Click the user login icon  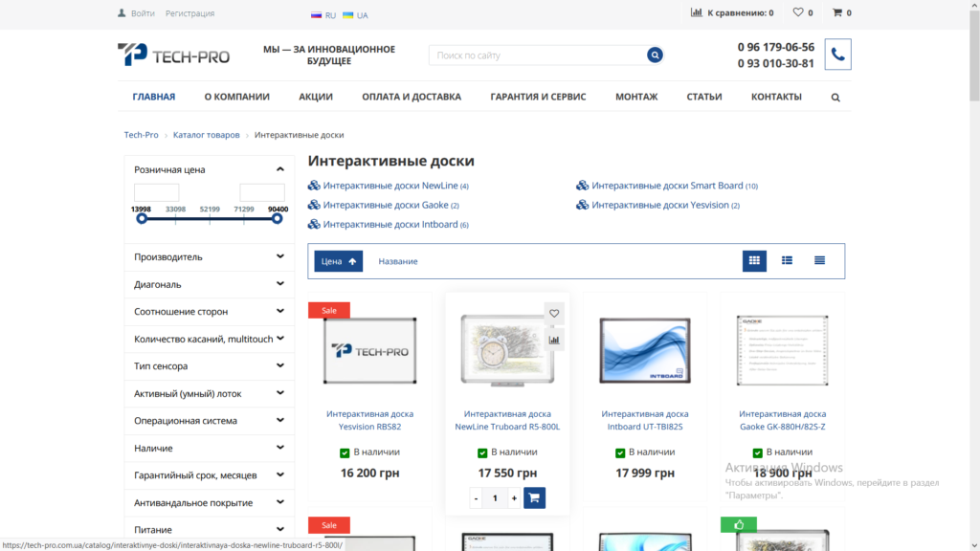pos(122,13)
